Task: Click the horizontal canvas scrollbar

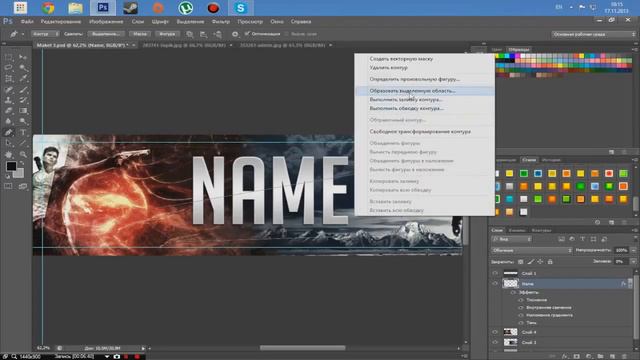Action: click(302, 348)
